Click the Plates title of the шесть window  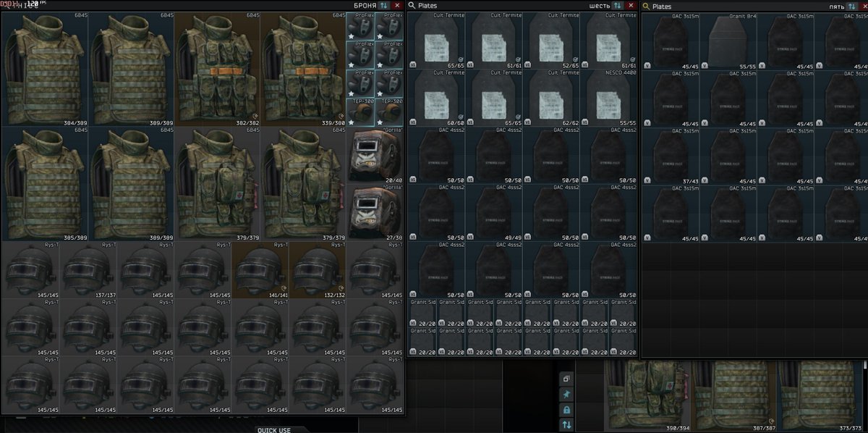[427, 6]
